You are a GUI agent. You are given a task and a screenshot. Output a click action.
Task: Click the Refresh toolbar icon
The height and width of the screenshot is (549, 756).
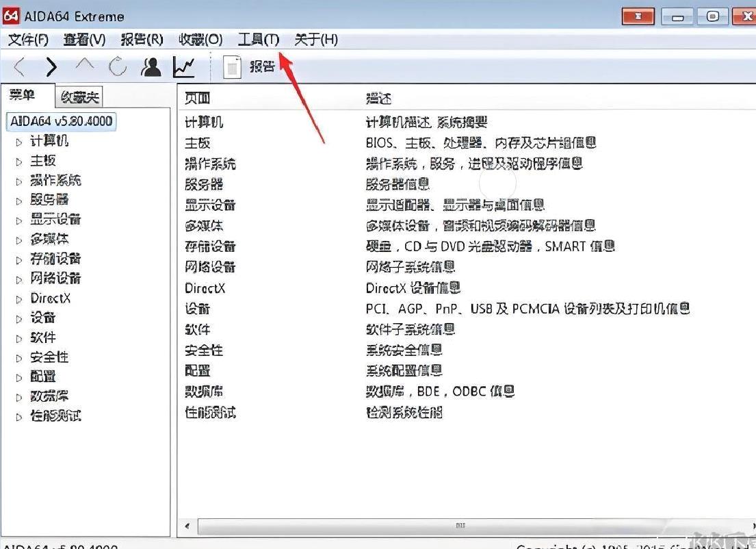(118, 66)
